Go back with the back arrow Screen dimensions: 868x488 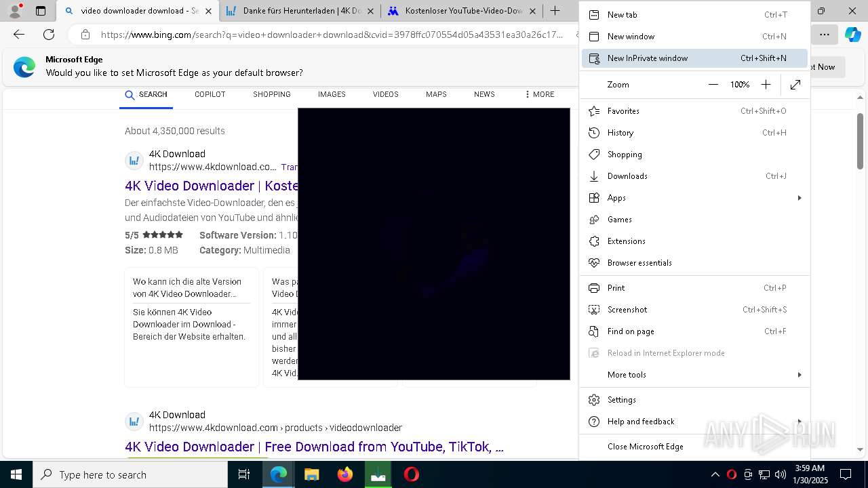point(19,35)
